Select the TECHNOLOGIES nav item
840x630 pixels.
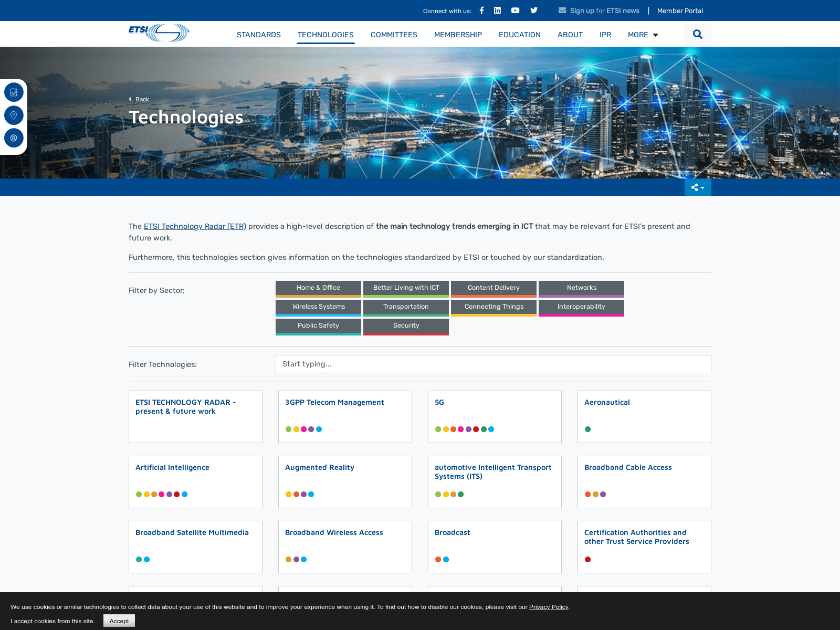click(325, 35)
